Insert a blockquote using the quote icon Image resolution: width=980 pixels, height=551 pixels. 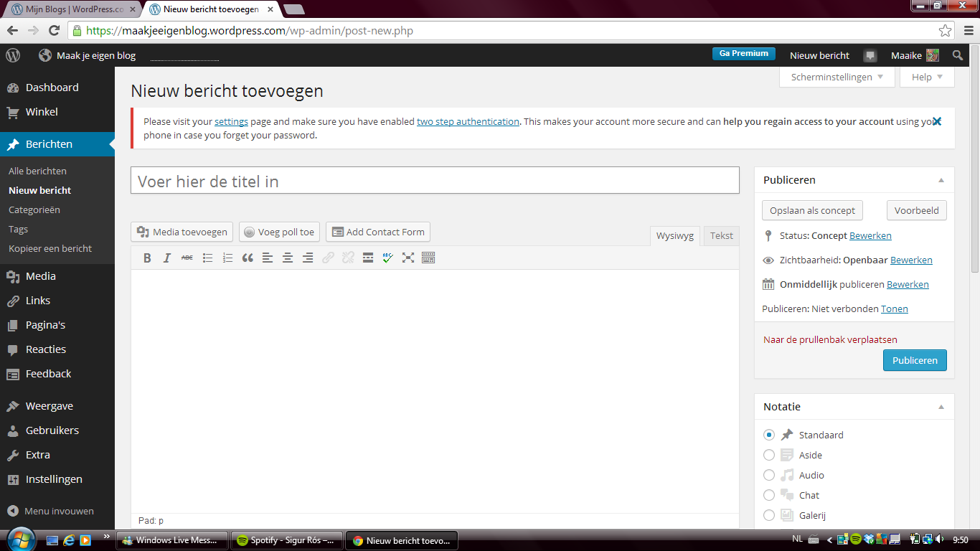click(248, 258)
